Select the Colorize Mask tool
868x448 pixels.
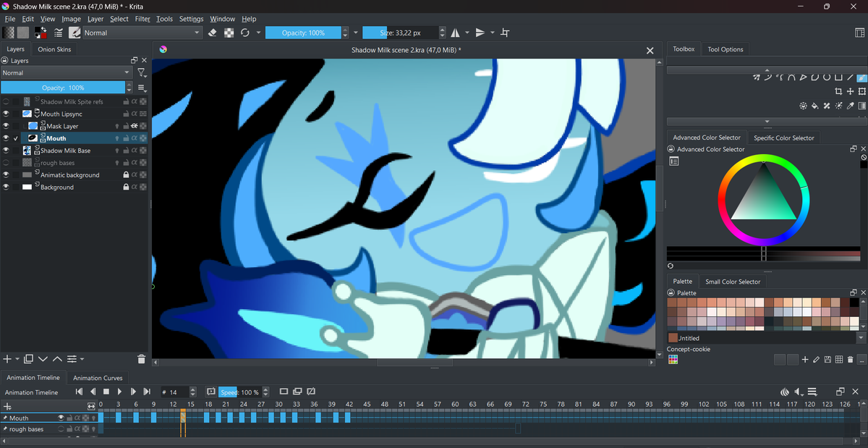pos(838,106)
